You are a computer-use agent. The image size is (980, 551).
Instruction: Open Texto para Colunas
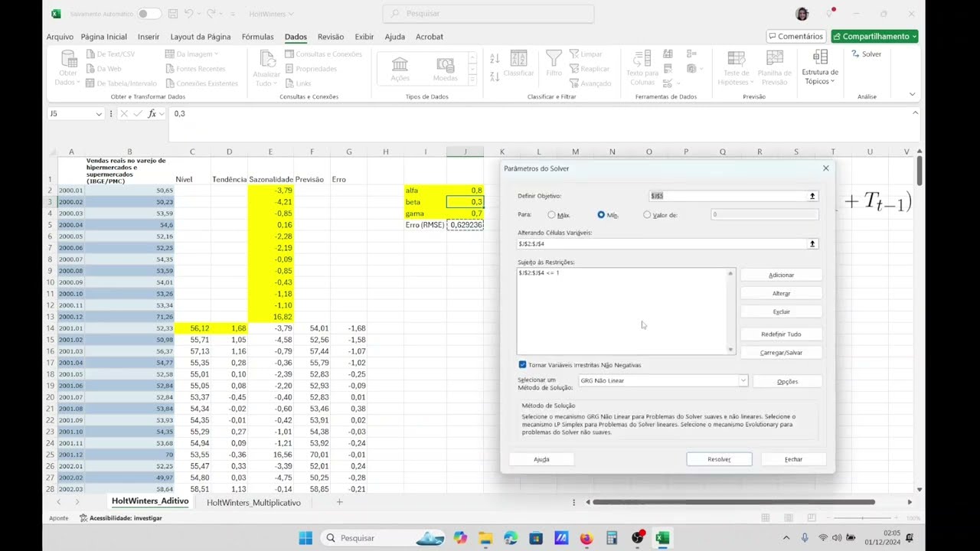[642, 68]
